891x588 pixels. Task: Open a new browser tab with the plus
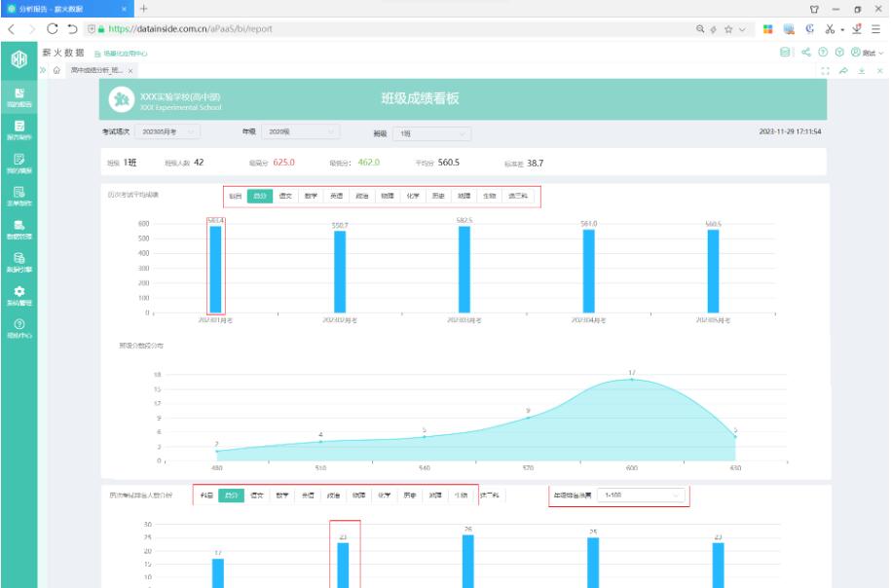click(144, 9)
